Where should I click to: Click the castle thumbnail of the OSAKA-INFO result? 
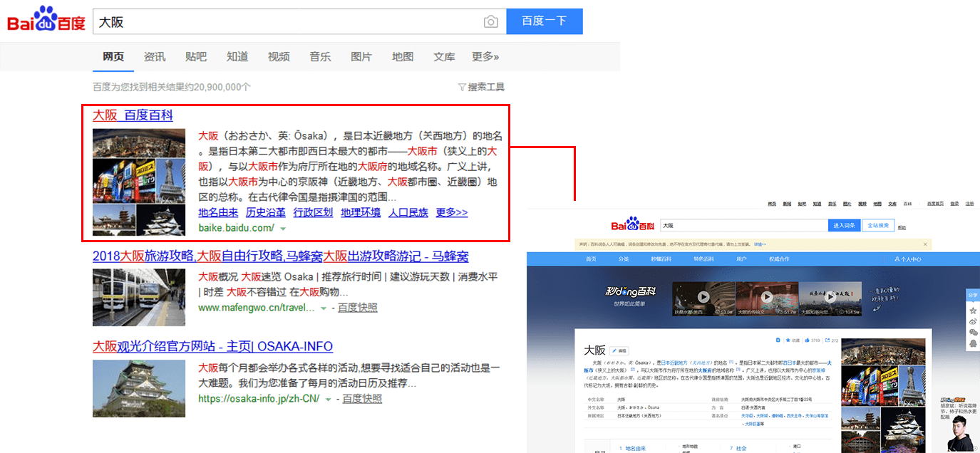pyautogui.click(x=139, y=388)
